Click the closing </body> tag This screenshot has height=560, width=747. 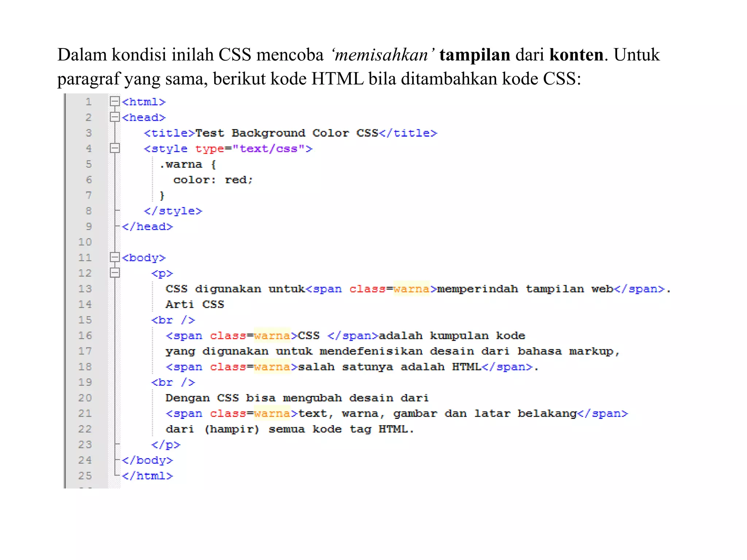pyautogui.click(x=147, y=460)
